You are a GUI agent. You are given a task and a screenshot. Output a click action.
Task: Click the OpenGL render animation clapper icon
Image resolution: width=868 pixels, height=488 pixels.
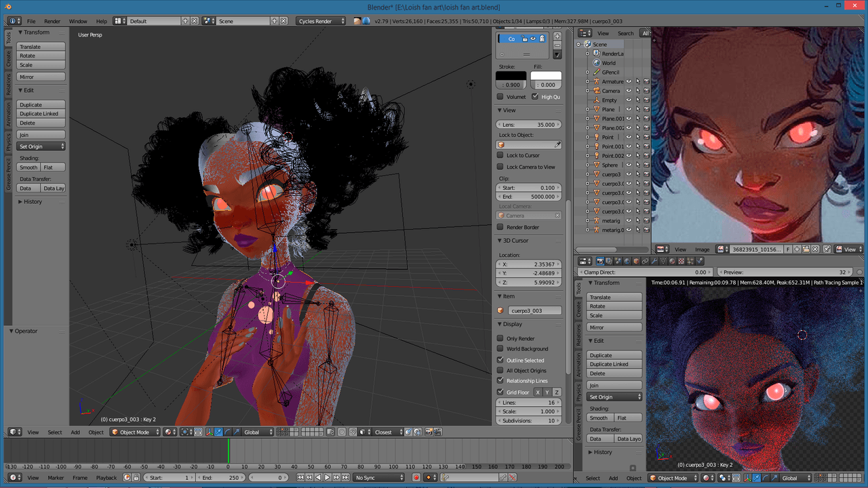pyautogui.click(x=437, y=432)
